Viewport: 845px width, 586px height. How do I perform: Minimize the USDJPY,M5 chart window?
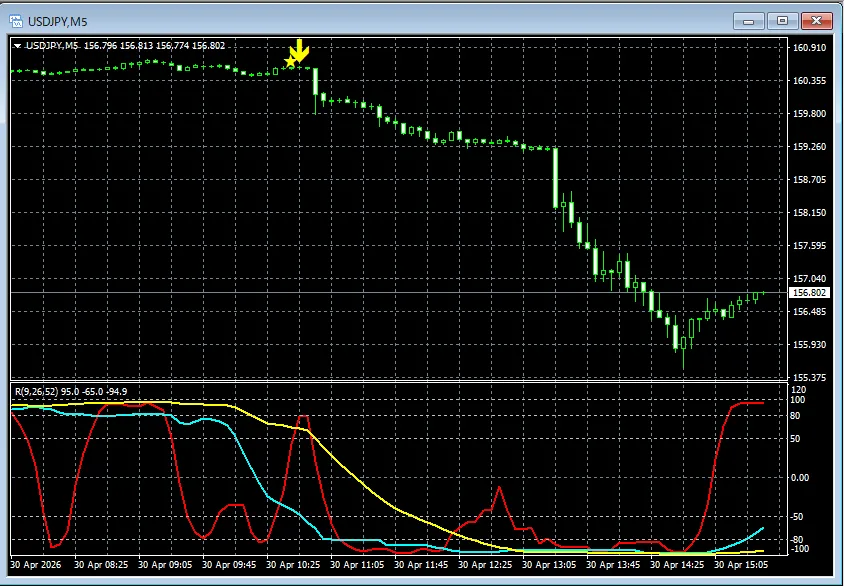coord(749,21)
